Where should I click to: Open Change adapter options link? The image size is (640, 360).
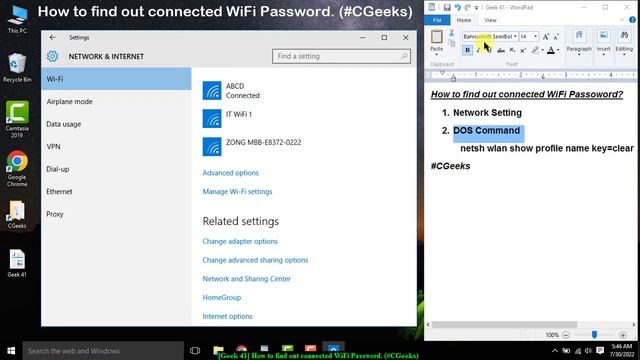(240, 241)
